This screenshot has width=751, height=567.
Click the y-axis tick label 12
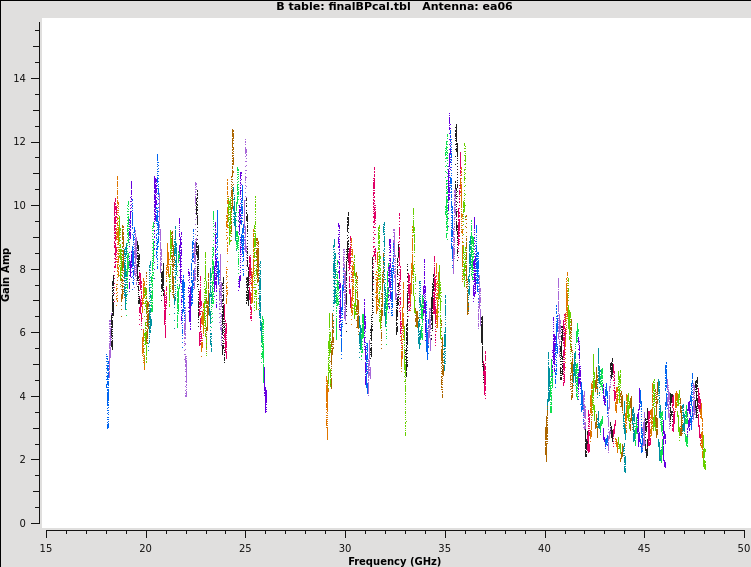(20, 142)
